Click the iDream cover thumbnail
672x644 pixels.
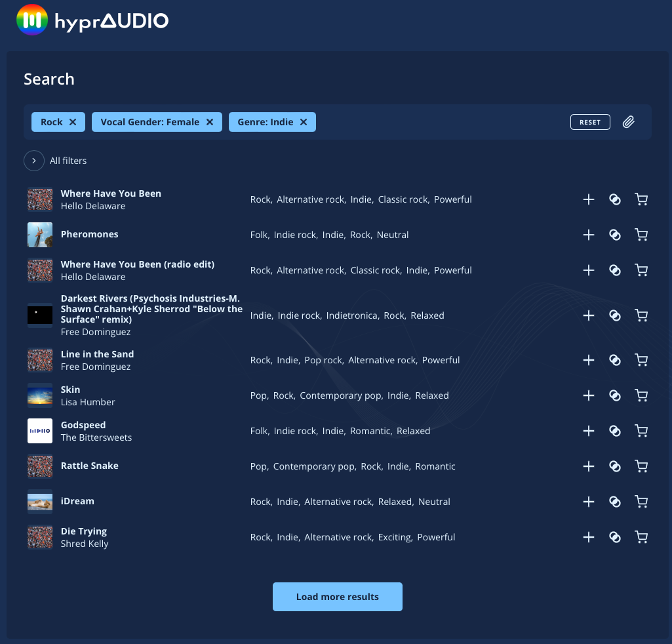tap(40, 502)
